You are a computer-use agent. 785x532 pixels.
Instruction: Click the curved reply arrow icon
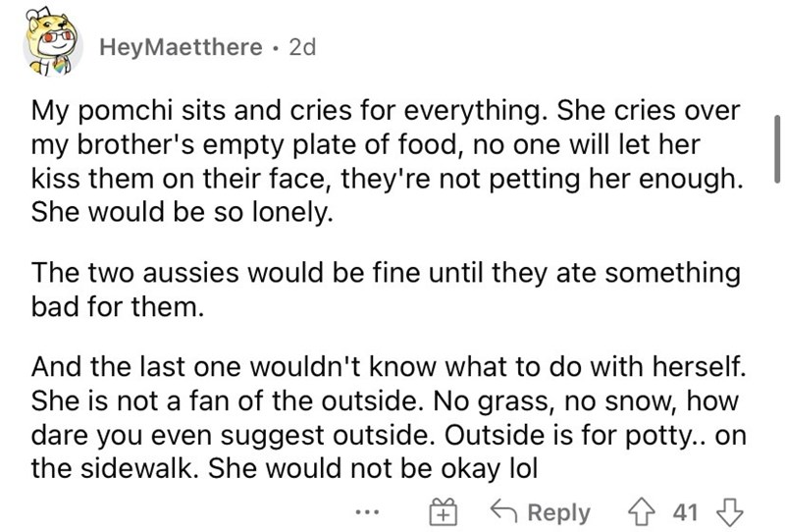click(x=504, y=510)
